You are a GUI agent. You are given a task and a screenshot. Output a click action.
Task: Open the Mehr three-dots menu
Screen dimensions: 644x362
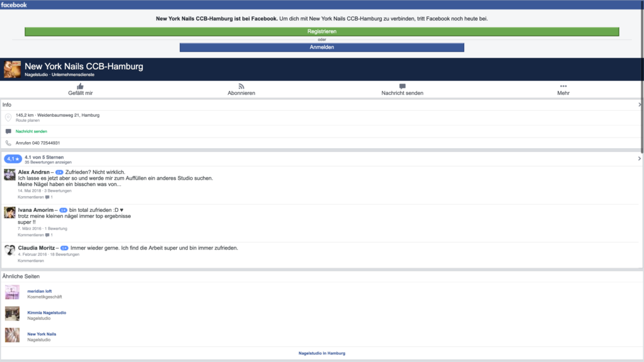(x=563, y=86)
